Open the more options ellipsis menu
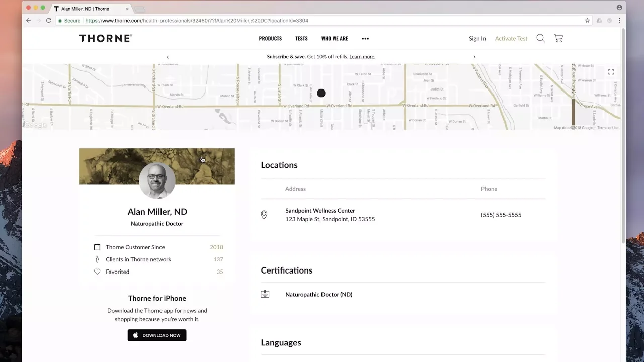 tap(365, 38)
